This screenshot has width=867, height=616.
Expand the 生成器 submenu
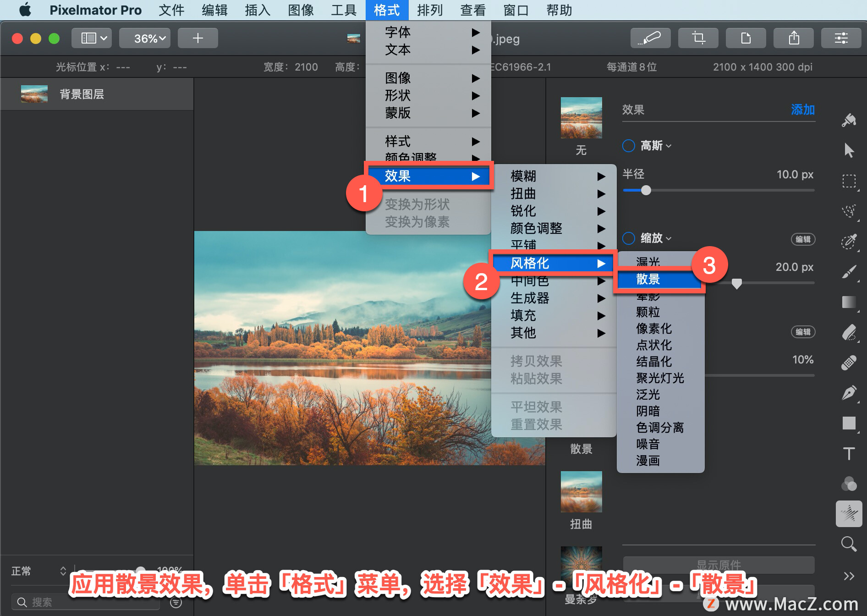pos(554,298)
